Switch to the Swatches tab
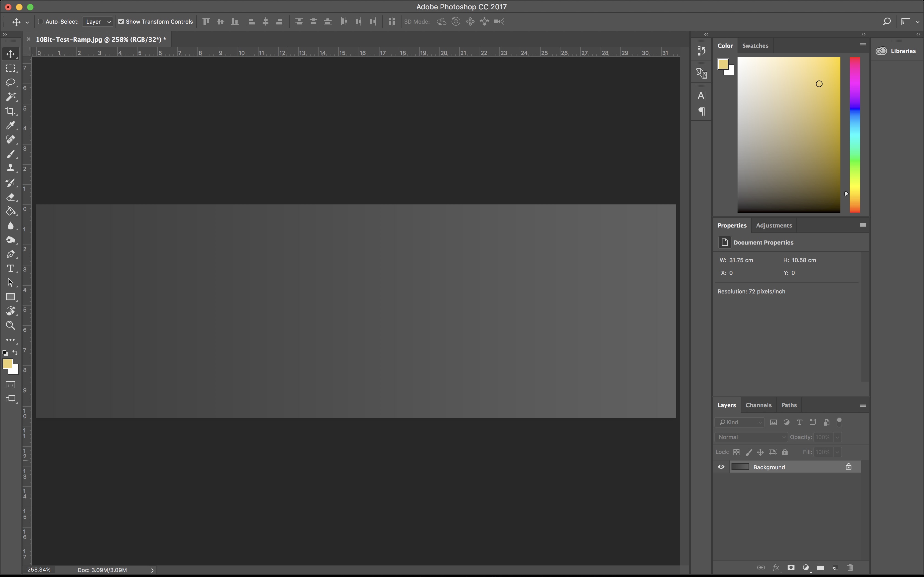924x577 pixels. [755, 46]
